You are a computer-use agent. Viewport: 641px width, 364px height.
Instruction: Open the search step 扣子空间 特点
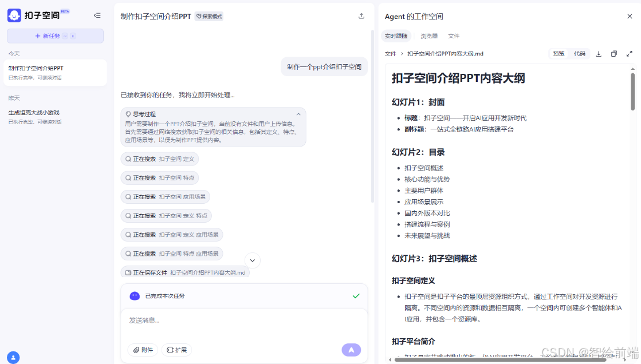click(x=159, y=178)
